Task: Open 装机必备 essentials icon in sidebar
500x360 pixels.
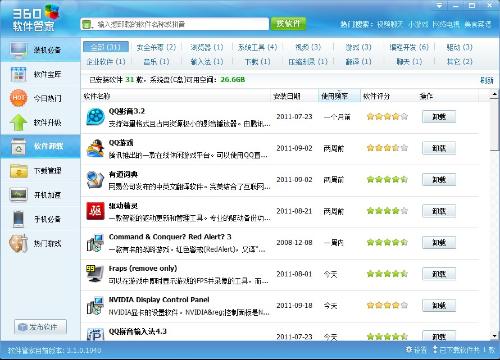Action: point(18,50)
